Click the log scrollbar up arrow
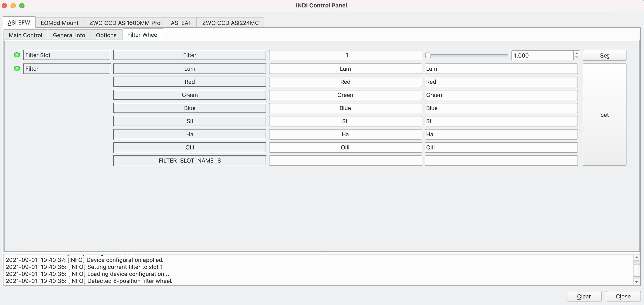644x305 pixels. (636, 257)
